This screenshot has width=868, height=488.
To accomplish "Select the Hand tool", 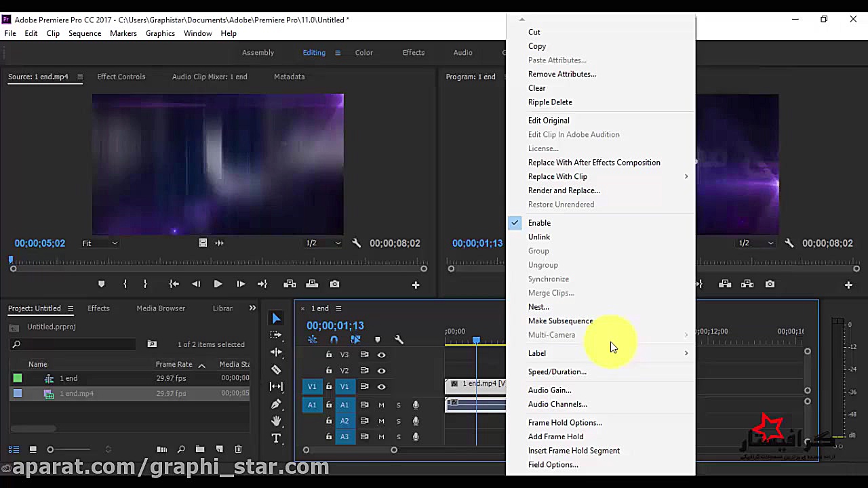I will coord(276,421).
